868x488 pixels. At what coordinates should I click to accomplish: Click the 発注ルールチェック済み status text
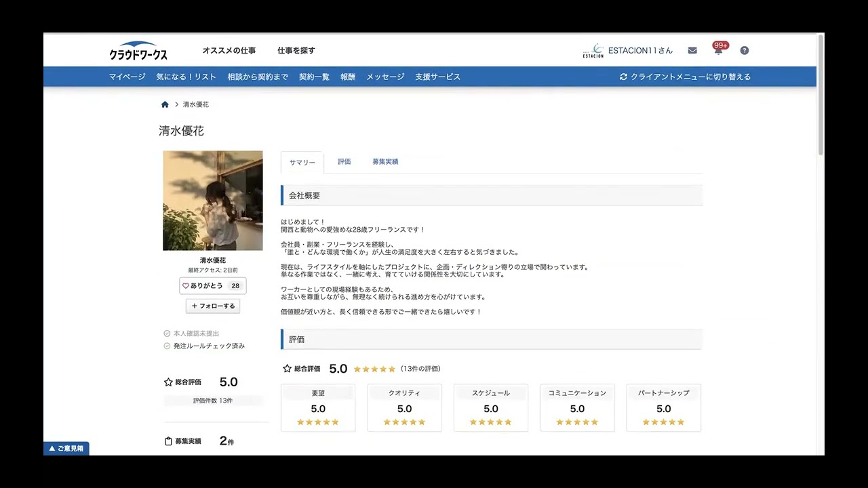coord(209,346)
